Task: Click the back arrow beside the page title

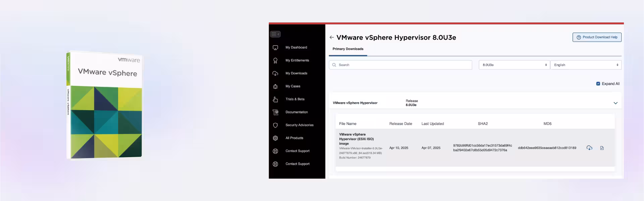Action: (331, 38)
